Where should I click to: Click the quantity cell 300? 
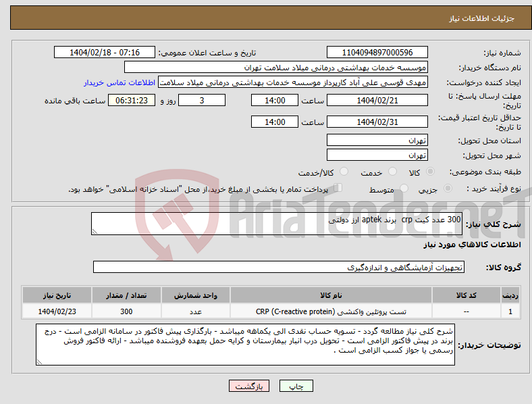click(x=126, y=311)
